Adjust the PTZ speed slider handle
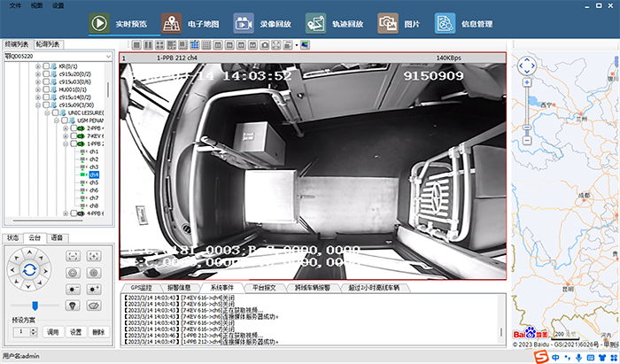This screenshot has width=620, height=364. (35, 306)
